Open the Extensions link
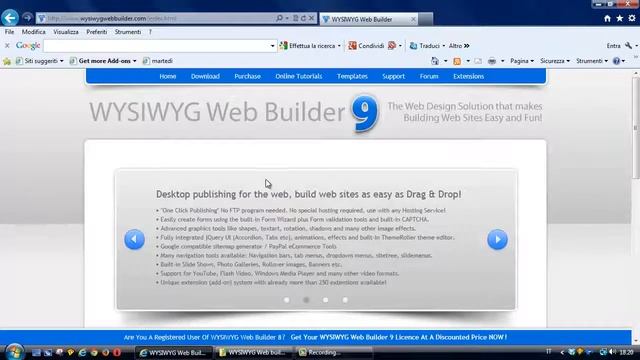The width and height of the screenshot is (640, 360). (469, 76)
